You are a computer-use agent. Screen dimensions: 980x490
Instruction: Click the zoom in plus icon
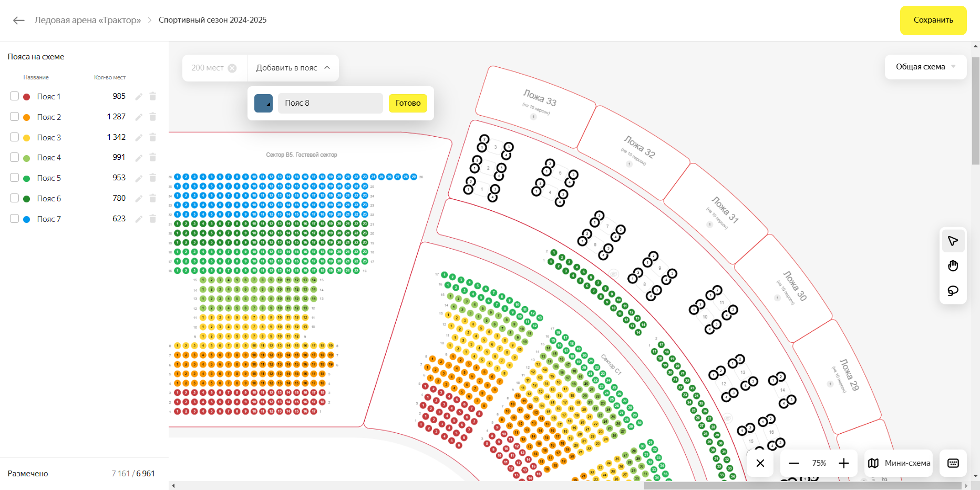point(844,463)
